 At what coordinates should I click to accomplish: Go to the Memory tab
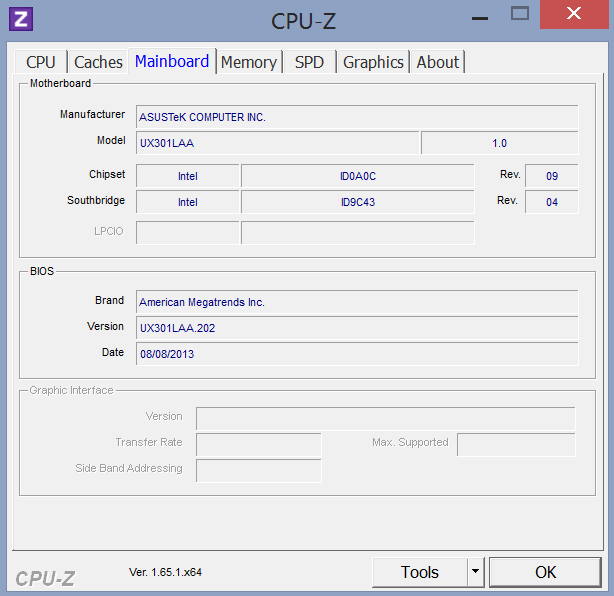(x=249, y=62)
